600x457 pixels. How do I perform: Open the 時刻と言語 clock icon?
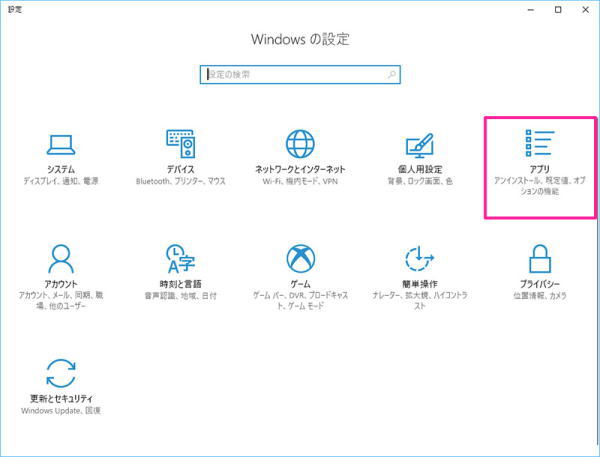[181, 258]
